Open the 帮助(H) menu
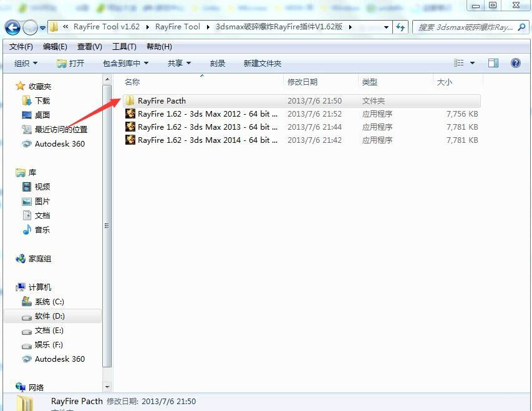Viewport: 532px width, 411px height. [159, 47]
